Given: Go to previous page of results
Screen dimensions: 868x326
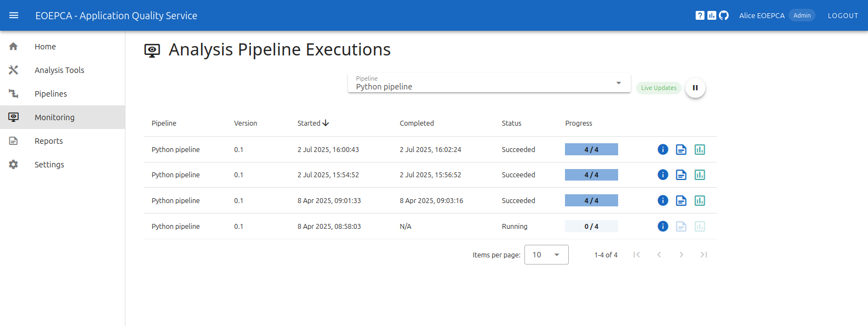Looking at the screenshot, I should (659, 255).
